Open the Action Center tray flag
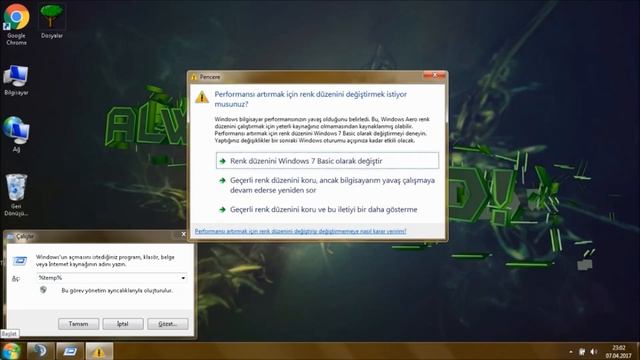Viewport: 640px width, 360px height. tap(582, 352)
